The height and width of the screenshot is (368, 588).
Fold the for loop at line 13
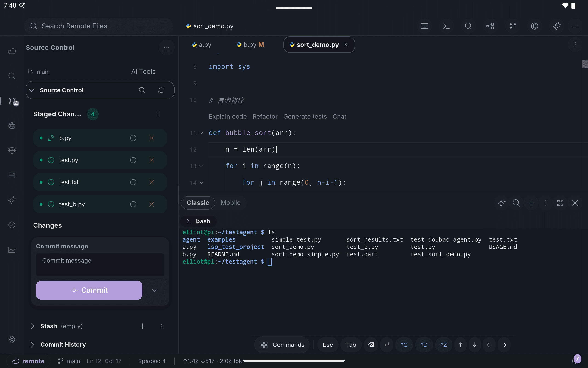pyautogui.click(x=201, y=166)
